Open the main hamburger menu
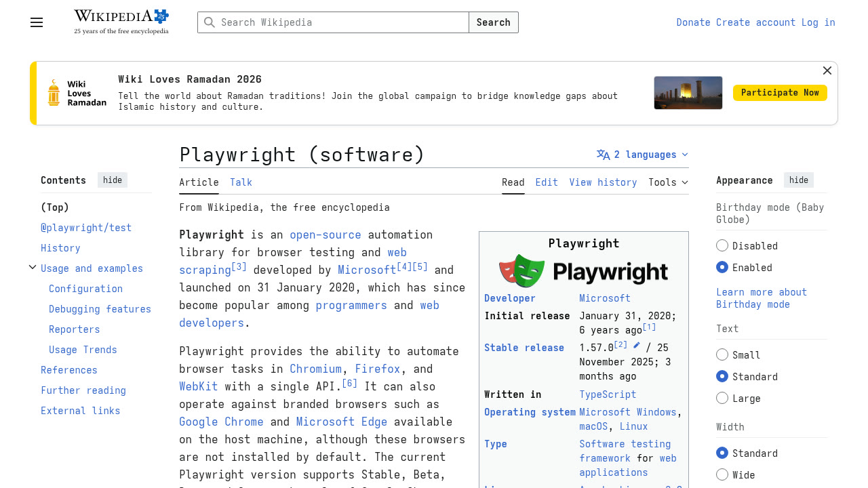The image size is (868, 488). click(36, 22)
